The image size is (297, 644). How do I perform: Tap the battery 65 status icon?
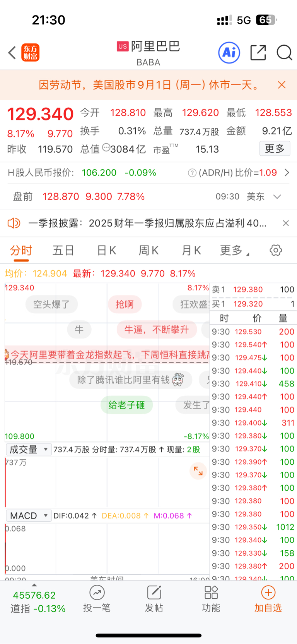click(x=266, y=20)
